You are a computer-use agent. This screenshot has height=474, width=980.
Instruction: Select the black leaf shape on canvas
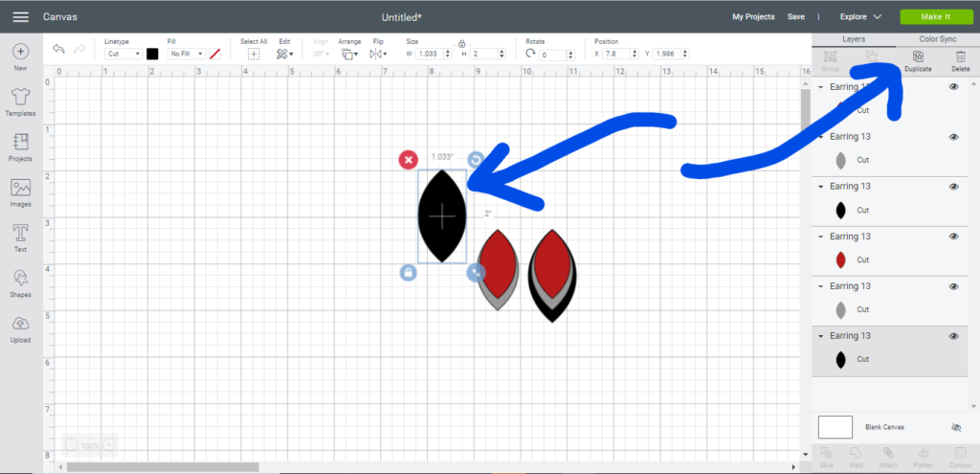click(x=442, y=215)
